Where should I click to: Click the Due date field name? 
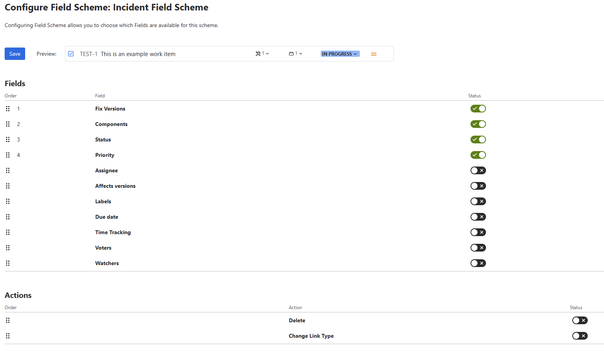[x=107, y=217]
